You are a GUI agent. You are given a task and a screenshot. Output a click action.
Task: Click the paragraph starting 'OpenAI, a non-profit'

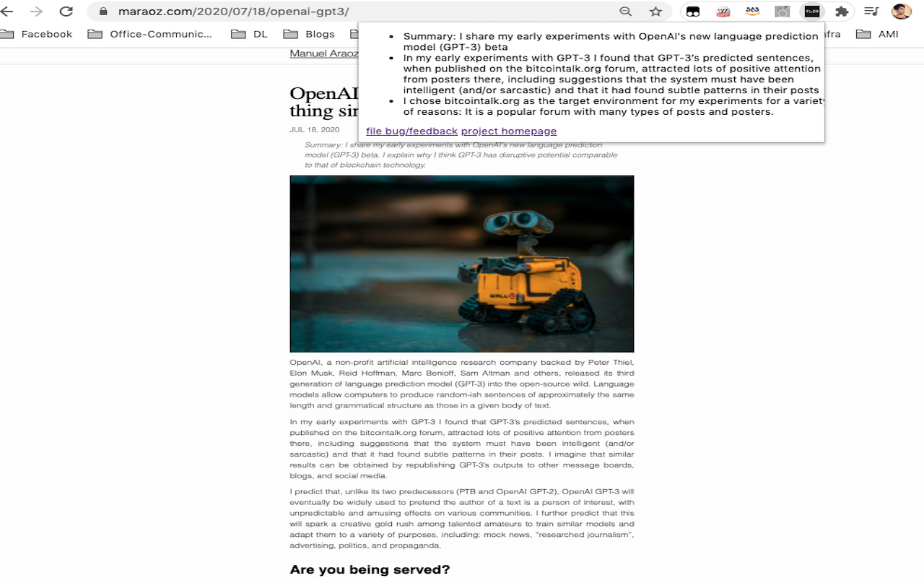pos(462,384)
